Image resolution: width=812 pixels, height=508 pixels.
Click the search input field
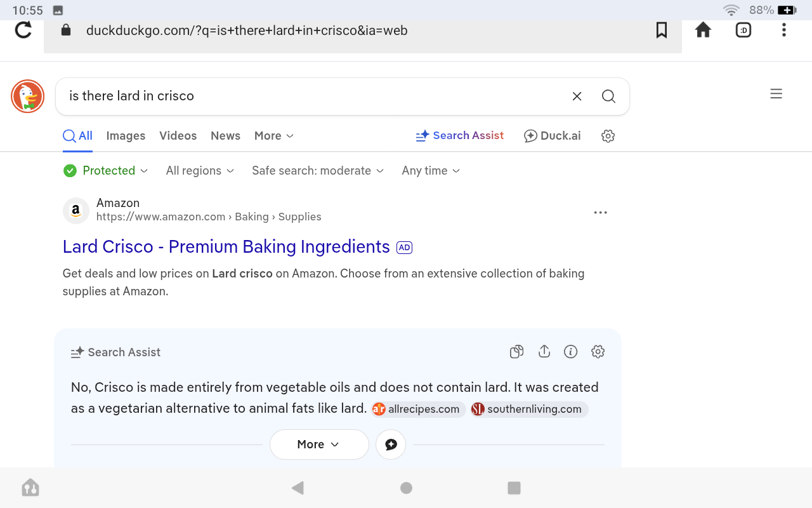tap(311, 97)
